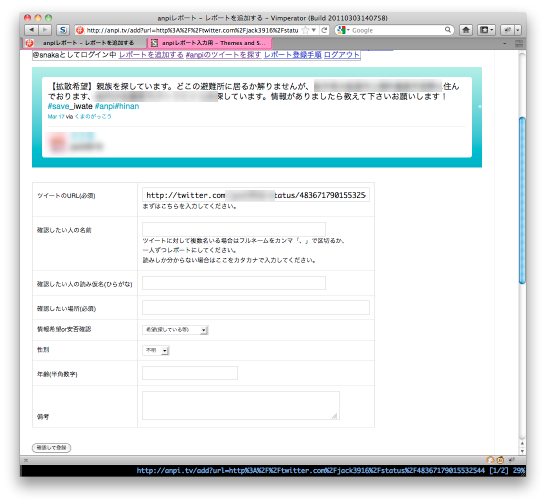Click the home icon in toolbar

[466, 30]
